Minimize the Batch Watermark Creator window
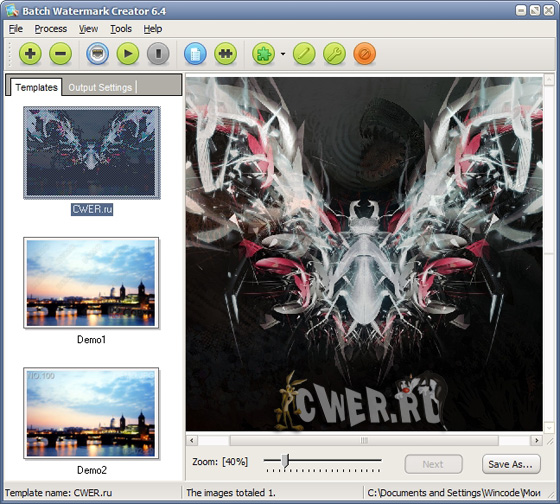 (x=521, y=10)
